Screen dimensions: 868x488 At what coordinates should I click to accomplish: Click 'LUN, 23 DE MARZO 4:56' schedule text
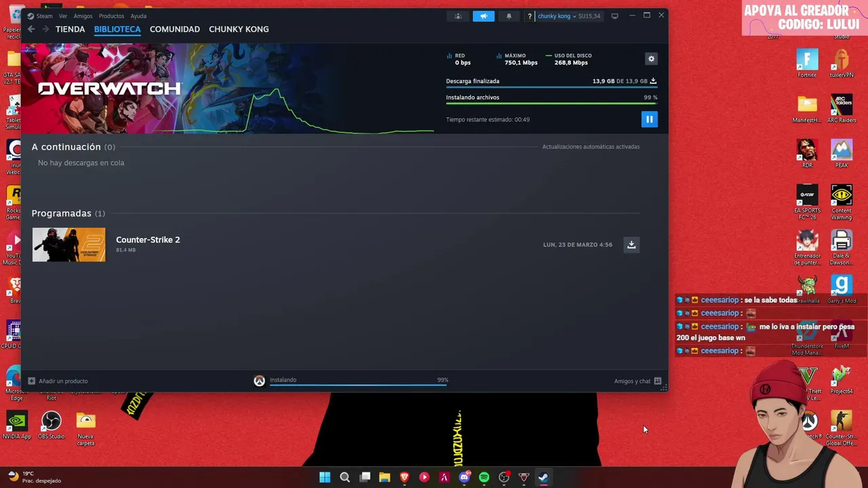pos(578,245)
